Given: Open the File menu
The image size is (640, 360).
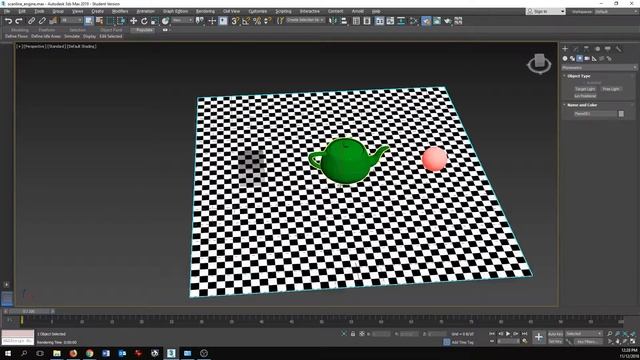Looking at the screenshot, I should point(7,11).
